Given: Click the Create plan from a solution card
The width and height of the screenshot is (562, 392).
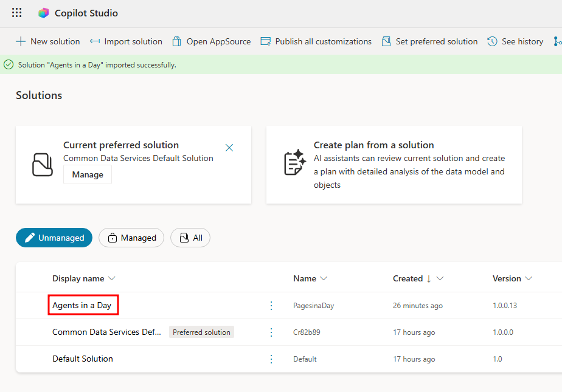Looking at the screenshot, I should (x=394, y=165).
